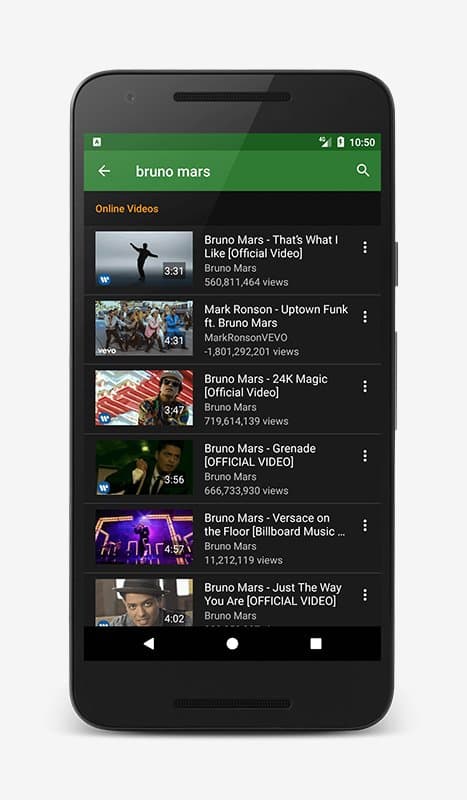The image size is (467, 800).
Task: Tap Android back navigation triangle
Action: coord(149,643)
